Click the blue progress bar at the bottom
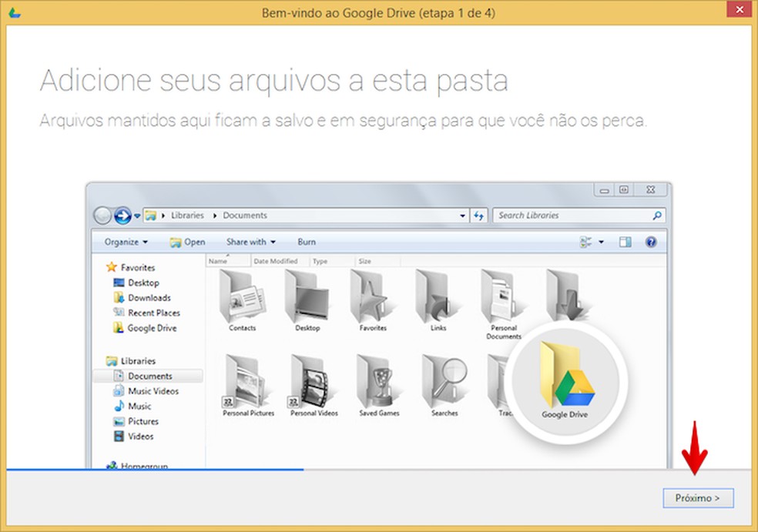Viewport: 758px width, 532px height. (154, 468)
